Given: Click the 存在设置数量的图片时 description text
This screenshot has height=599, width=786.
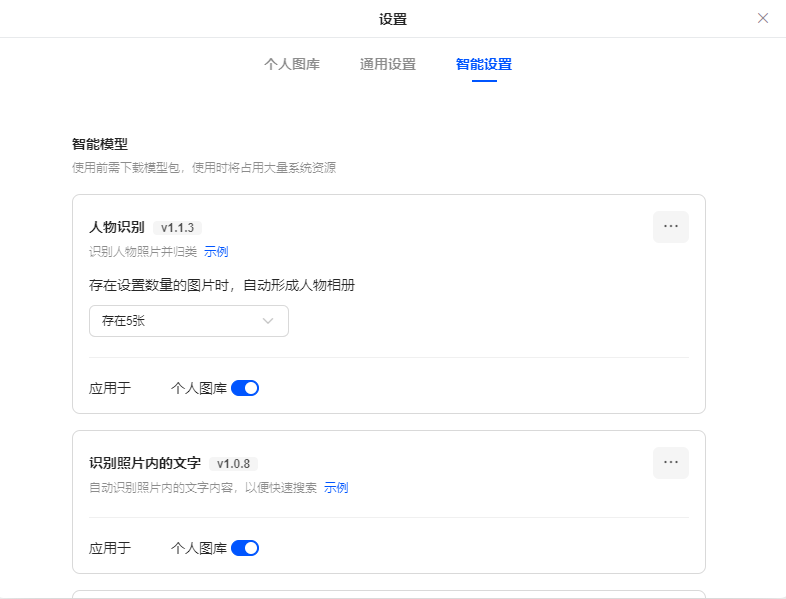Looking at the screenshot, I should pos(222,285).
